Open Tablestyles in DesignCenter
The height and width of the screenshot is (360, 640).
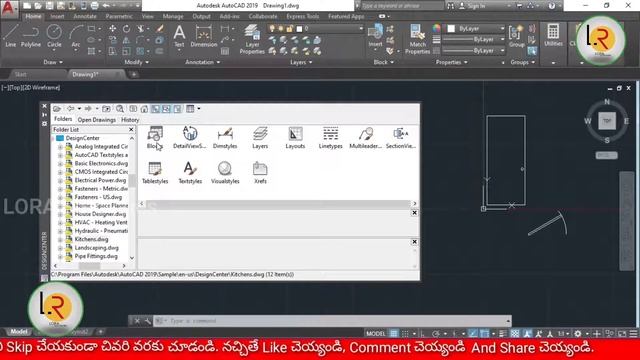click(155, 173)
